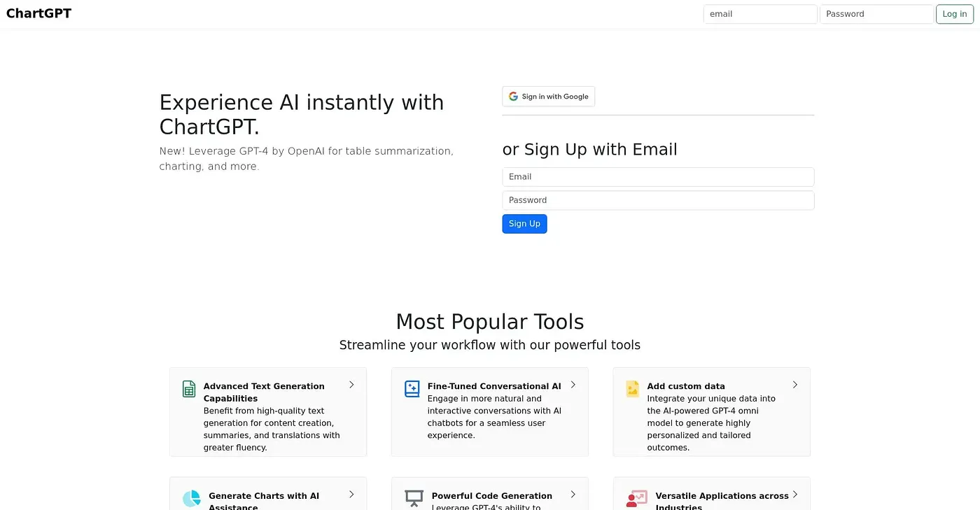
Task: Open Generate Charts with AI Assistance title
Action: [264, 501]
